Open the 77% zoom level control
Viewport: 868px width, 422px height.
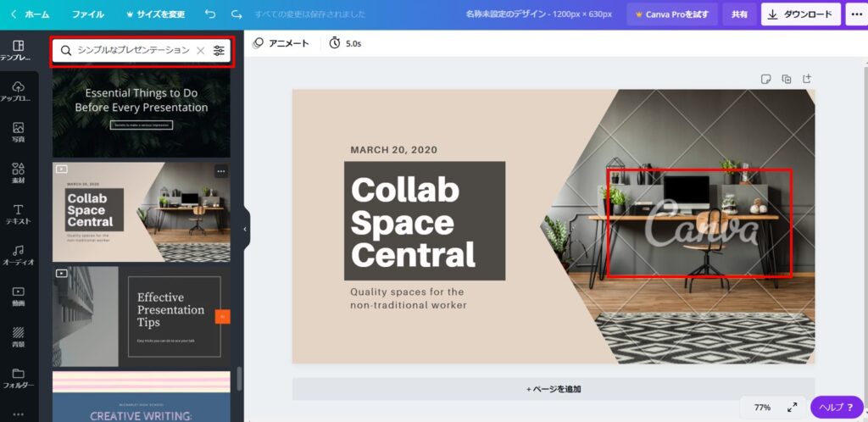[x=762, y=407]
